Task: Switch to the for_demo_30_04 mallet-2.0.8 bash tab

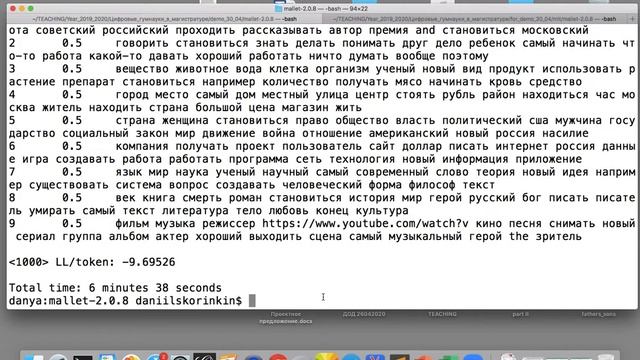Action: (x=474, y=19)
